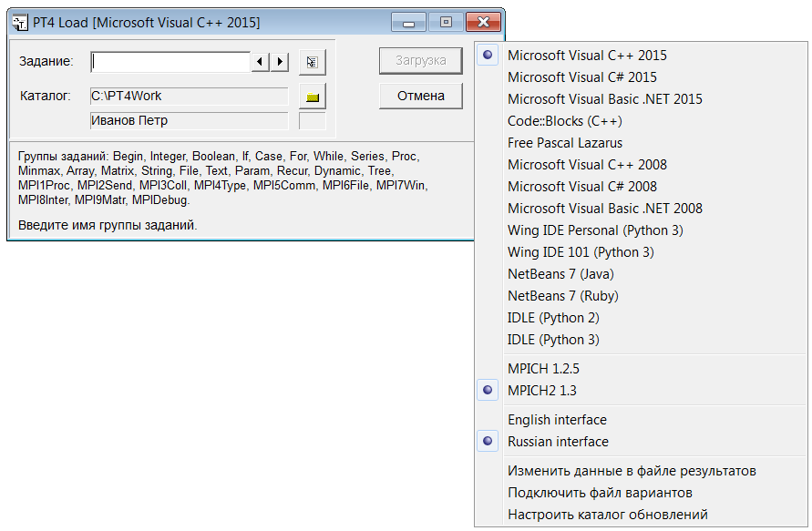Choose Code::Blocks (C++)
The height and width of the screenshot is (531, 812).
(641, 121)
